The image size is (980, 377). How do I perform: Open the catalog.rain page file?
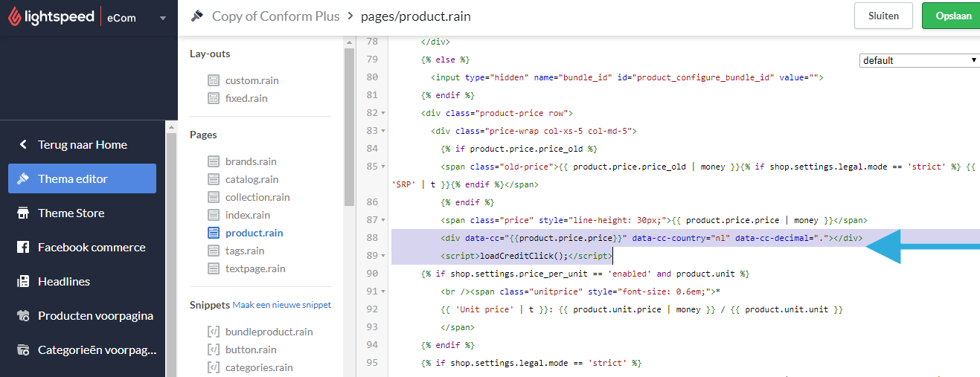tap(252, 179)
